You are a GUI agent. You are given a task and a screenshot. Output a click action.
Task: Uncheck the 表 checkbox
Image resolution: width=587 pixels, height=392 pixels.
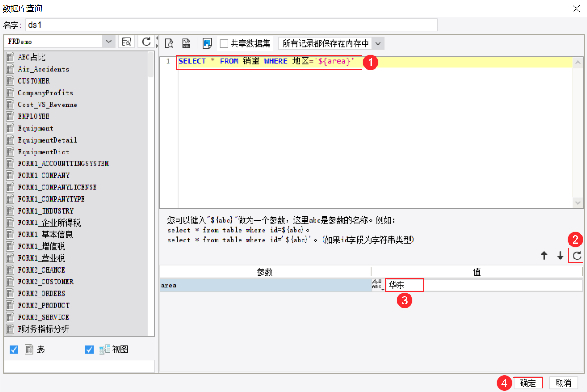14,350
